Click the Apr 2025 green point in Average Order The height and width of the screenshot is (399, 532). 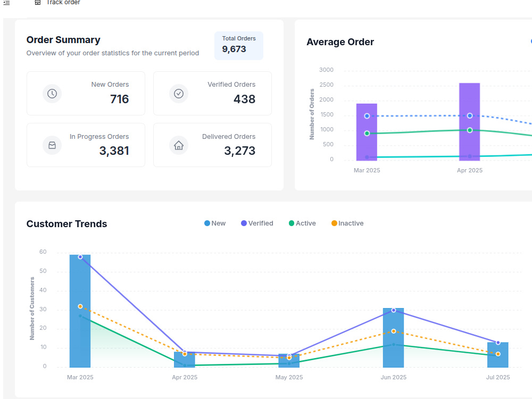470,130
